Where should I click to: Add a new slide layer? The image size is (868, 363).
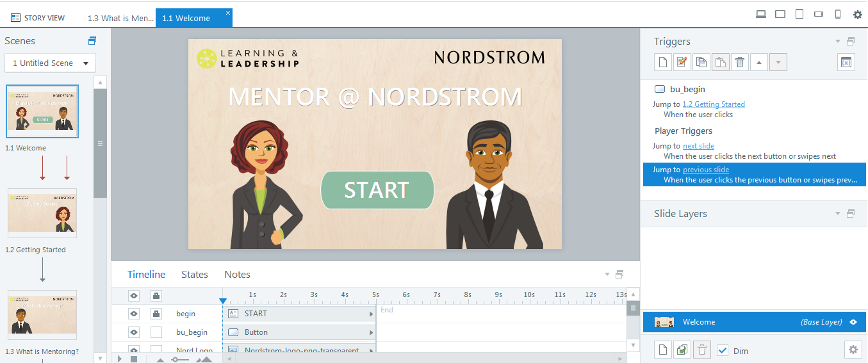pos(663,350)
